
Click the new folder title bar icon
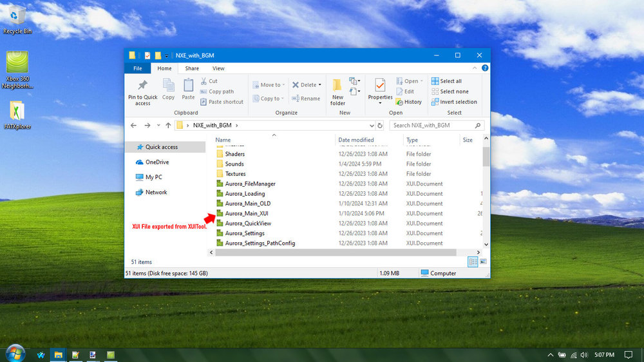pos(158,55)
